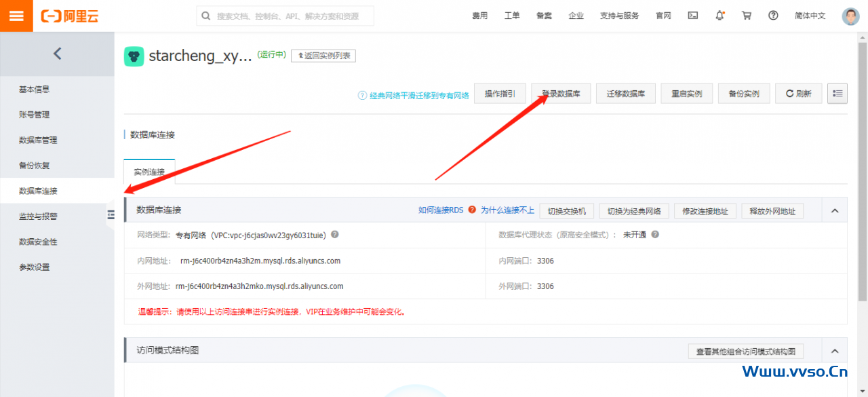Open Cloud Shell terminal icon
The height and width of the screenshot is (397, 868).
(692, 16)
